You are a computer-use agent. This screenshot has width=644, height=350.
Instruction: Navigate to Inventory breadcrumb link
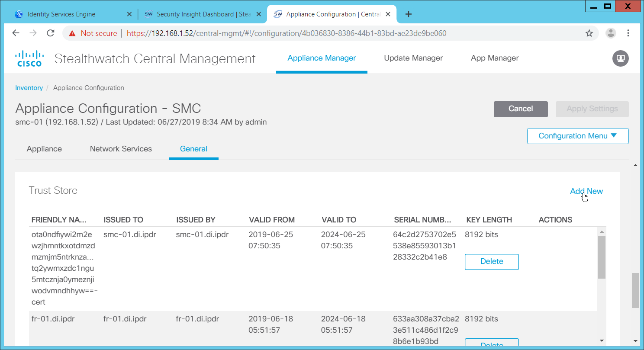click(x=29, y=88)
